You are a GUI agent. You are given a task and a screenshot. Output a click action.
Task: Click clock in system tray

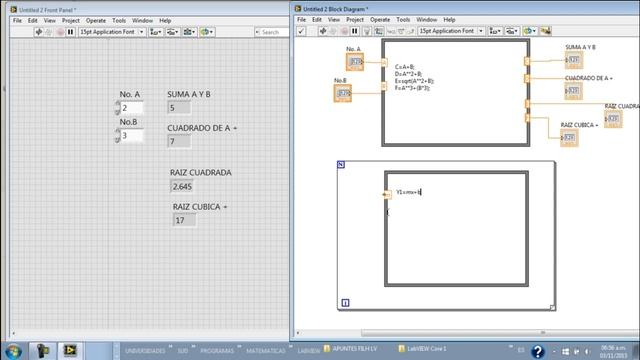point(613,351)
